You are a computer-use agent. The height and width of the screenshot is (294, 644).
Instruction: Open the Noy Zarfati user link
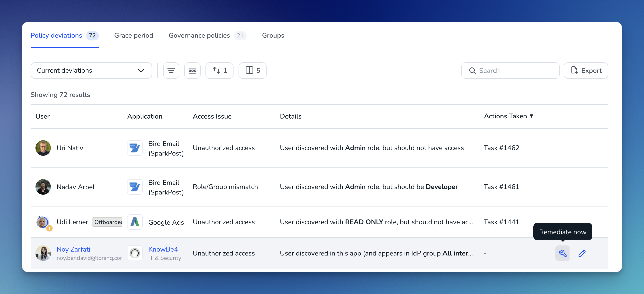(73, 249)
